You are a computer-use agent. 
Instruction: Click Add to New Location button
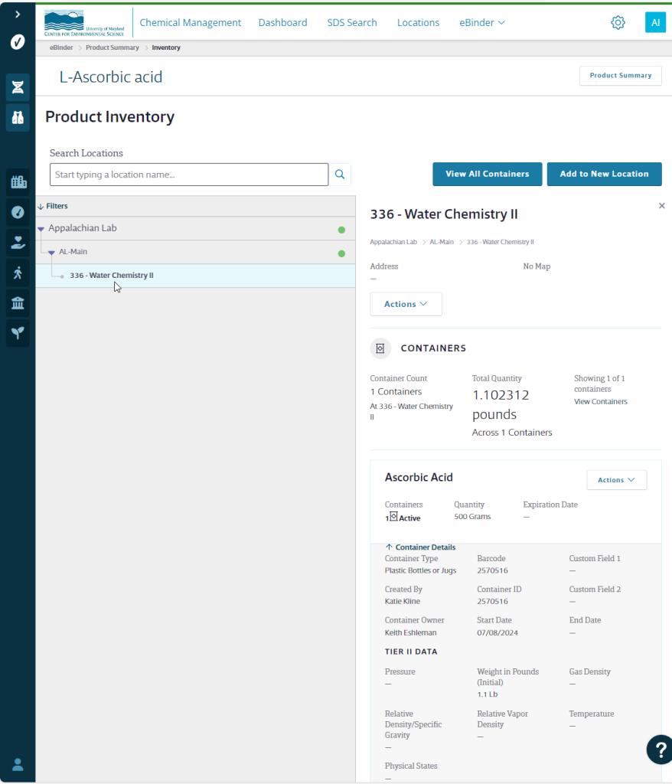tap(604, 174)
